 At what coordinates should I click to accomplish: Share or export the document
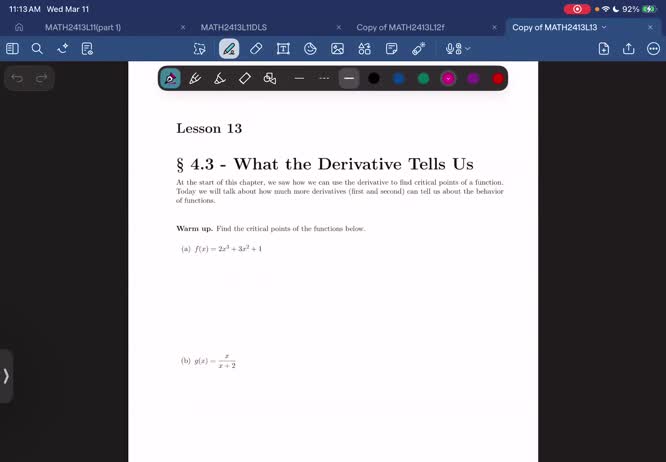click(629, 49)
